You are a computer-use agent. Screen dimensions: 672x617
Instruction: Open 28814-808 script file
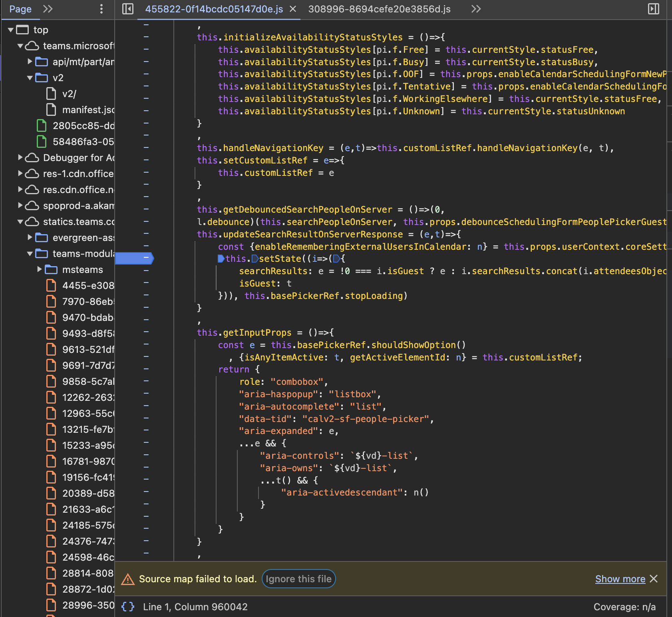(x=80, y=573)
